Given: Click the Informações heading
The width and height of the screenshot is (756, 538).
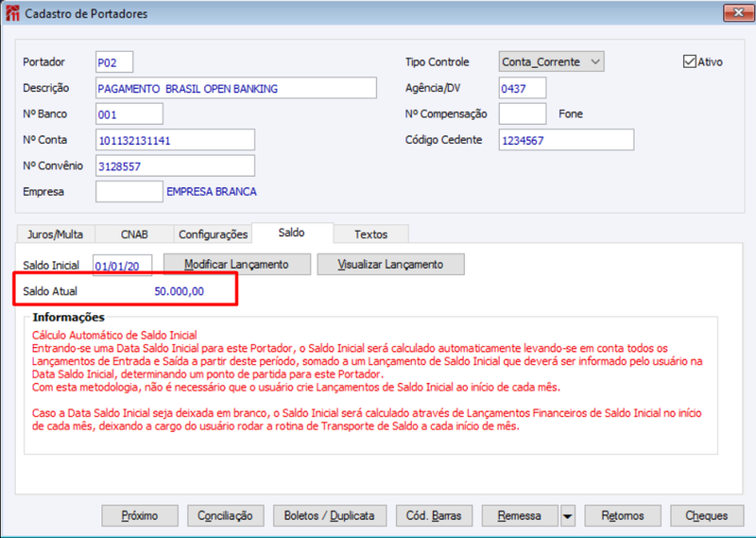Looking at the screenshot, I should (68, 318).
